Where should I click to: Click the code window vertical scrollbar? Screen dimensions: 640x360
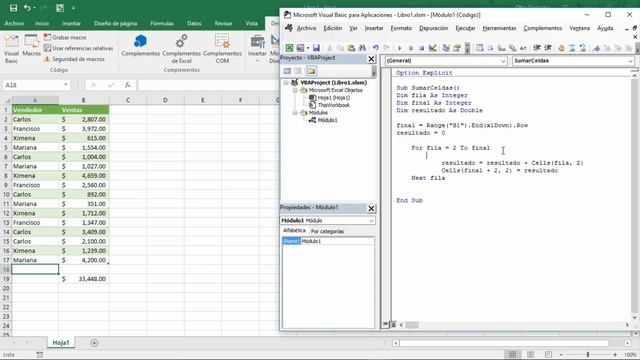pyautogui.click(x=634, y=197)
